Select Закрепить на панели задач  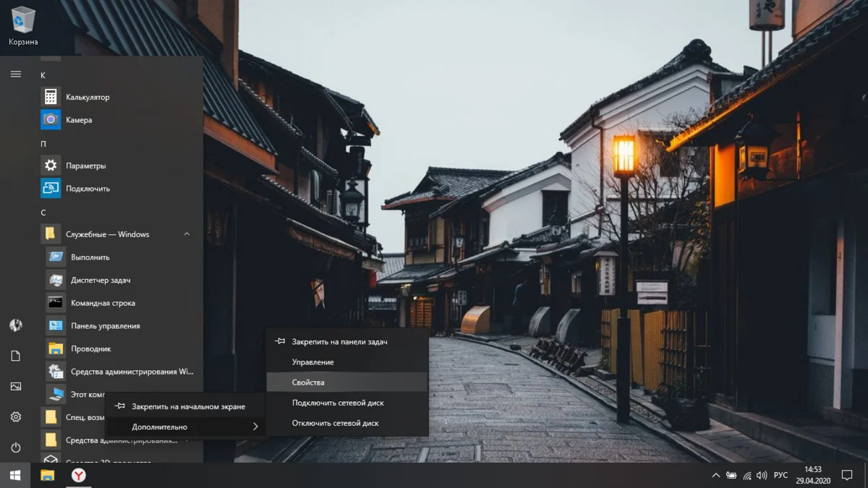coord(347,341)
